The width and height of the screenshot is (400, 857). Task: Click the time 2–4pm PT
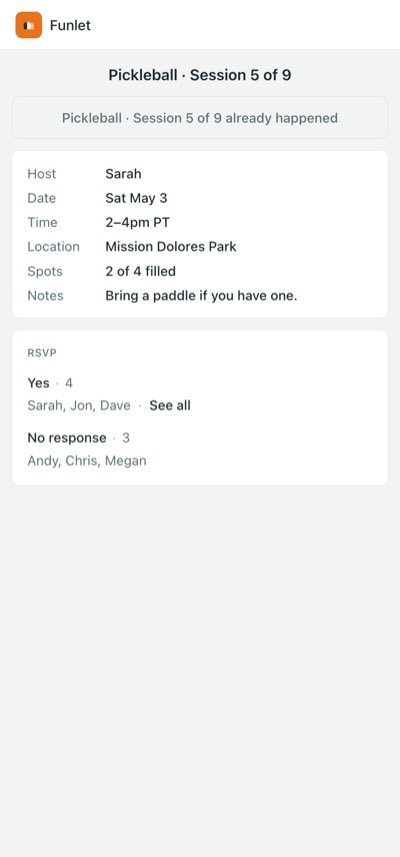138,222
